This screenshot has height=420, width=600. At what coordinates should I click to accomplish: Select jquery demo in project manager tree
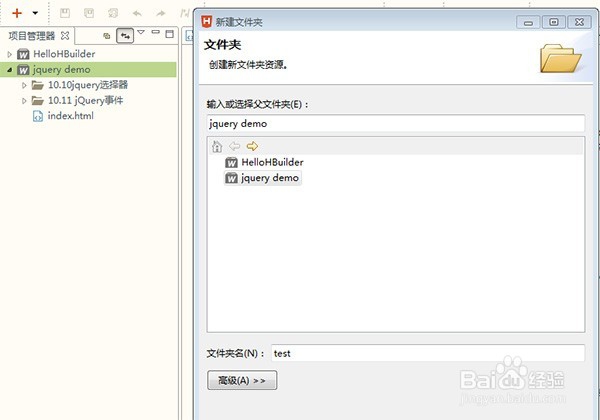(x=62, y=70)
